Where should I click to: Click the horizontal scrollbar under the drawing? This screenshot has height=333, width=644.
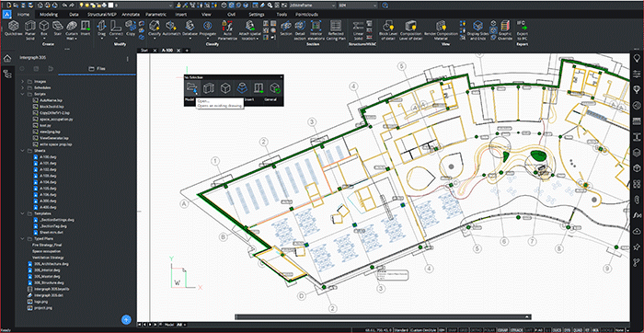tap(383, 316)
